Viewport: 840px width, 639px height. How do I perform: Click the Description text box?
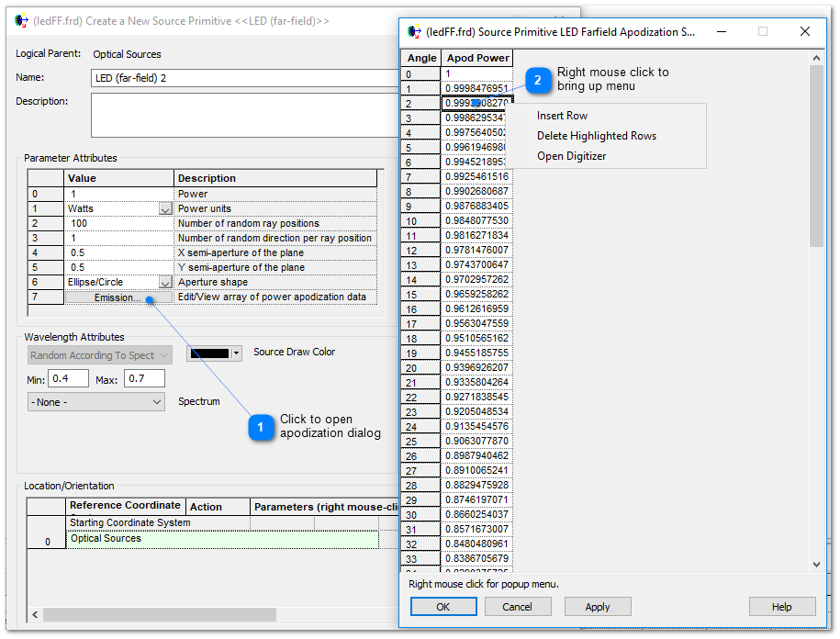point(243,115)
